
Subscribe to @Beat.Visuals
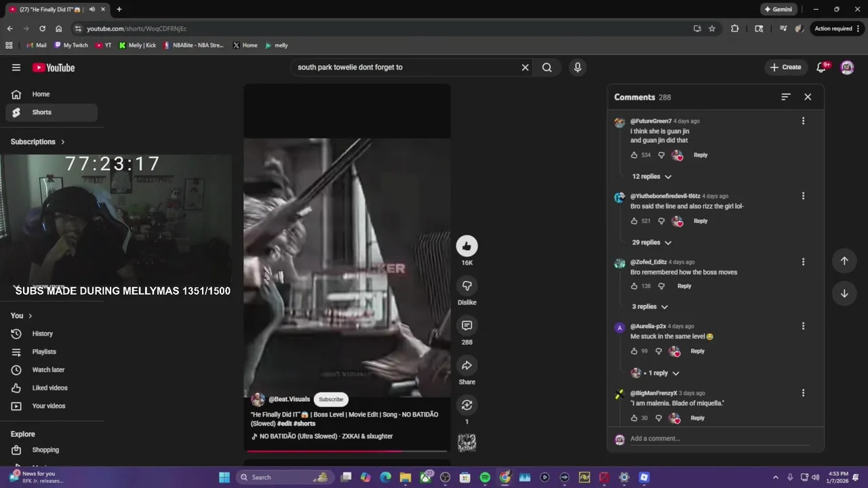(x=331, y=399)
